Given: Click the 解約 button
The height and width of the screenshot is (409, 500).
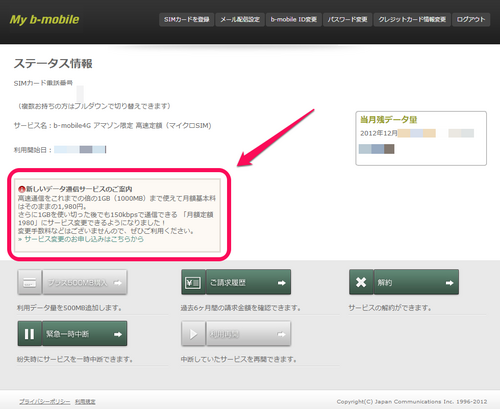Looking at the screenshot, I should click(416, 283).
